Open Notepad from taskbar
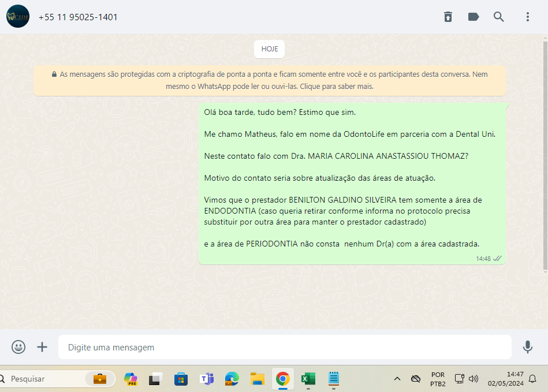This screenshot has width=548, height=392. click(334, 379)
